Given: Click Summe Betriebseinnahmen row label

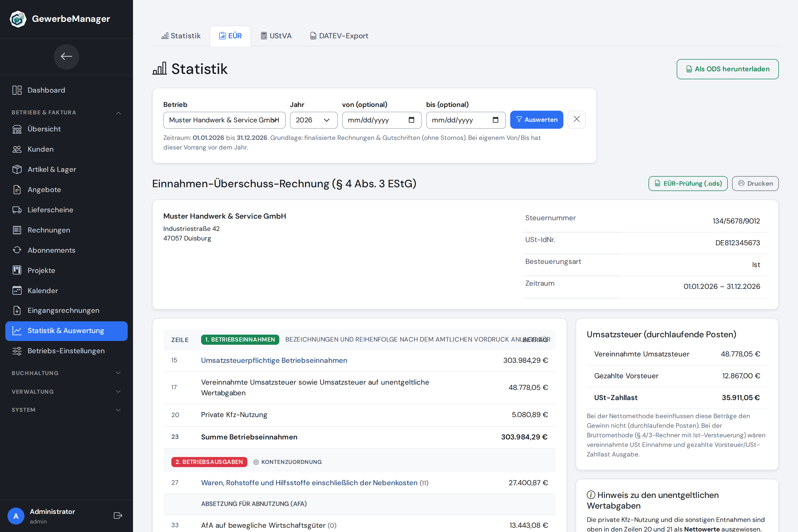Looking at the screenshot, I should 250,437.
